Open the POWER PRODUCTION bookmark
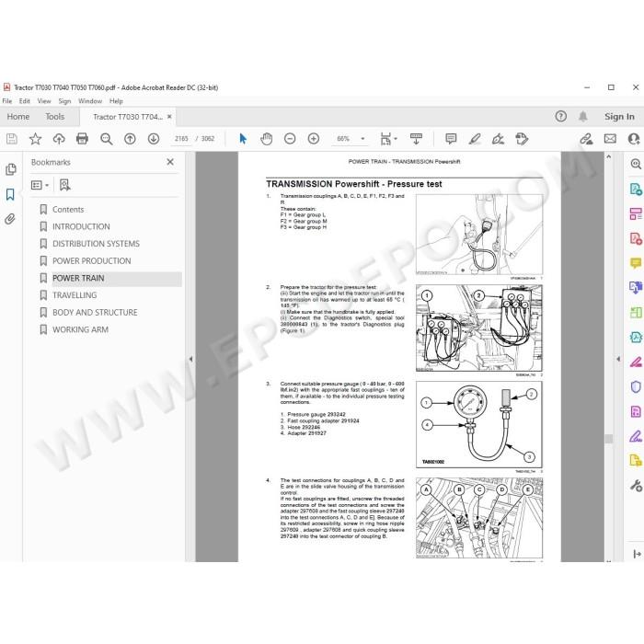644x644 pixels. [x=92, y=260]
